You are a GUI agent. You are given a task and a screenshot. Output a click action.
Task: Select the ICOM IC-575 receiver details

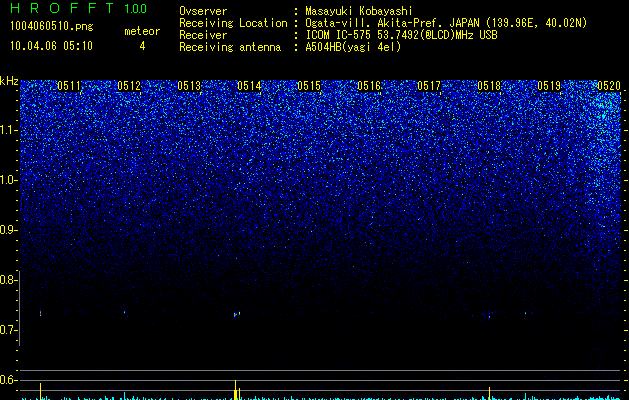click(x=401, y=35)
